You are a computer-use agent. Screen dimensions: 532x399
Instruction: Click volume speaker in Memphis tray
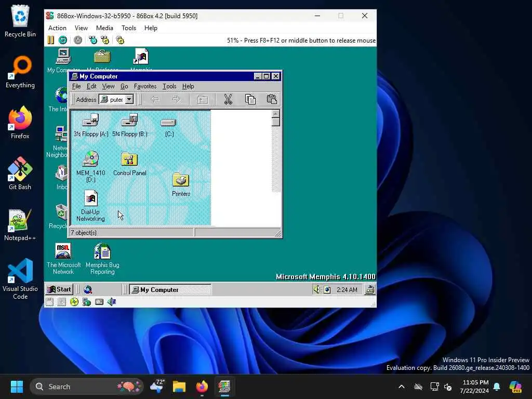coord(316,289)
